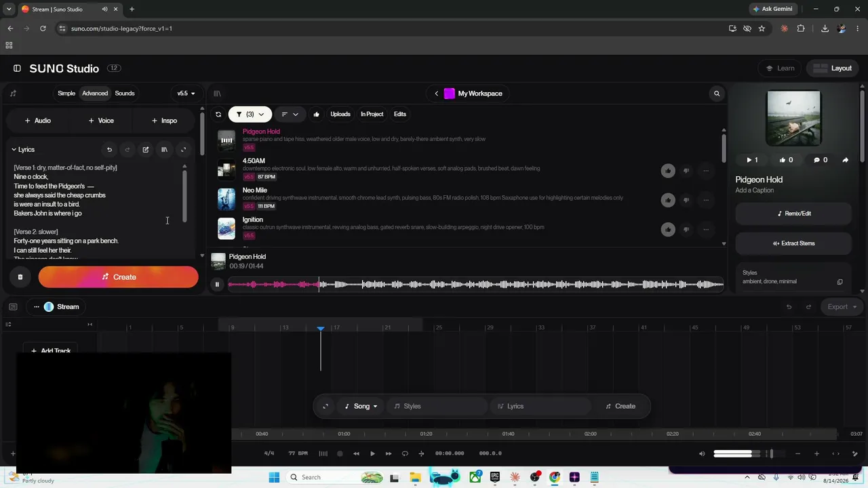The height and width of the screenshot is (488, 868).
Task: Toggle the metronome bars icon in transport
Action: (323, 453)
